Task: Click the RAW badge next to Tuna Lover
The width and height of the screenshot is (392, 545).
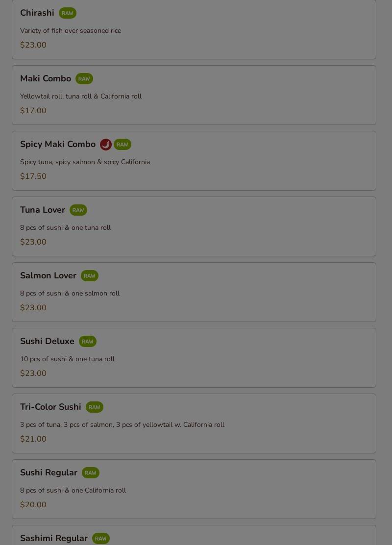Action: pos(78,210)
